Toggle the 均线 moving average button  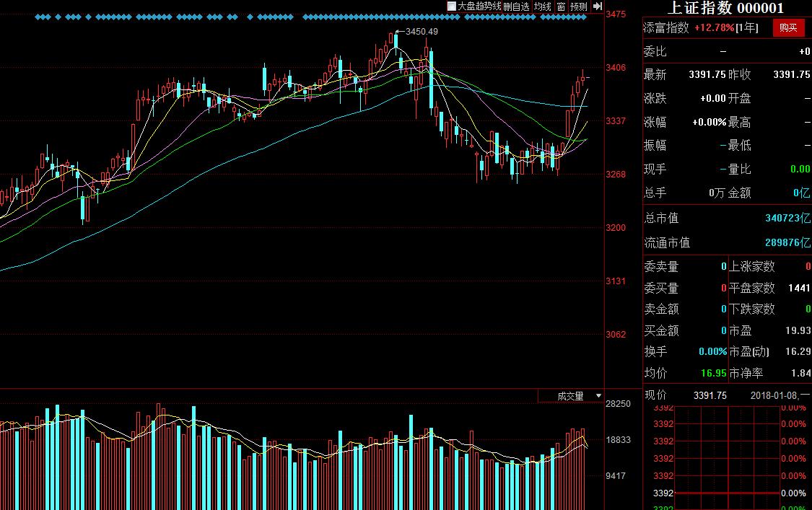click(x=542, y=6)
